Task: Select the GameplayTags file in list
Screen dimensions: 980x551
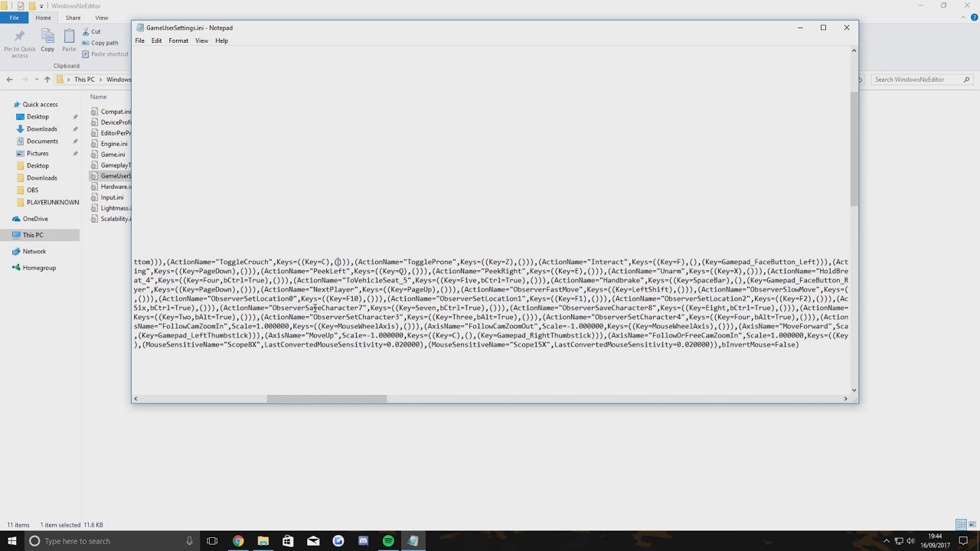Action: (x=110, y=165)
